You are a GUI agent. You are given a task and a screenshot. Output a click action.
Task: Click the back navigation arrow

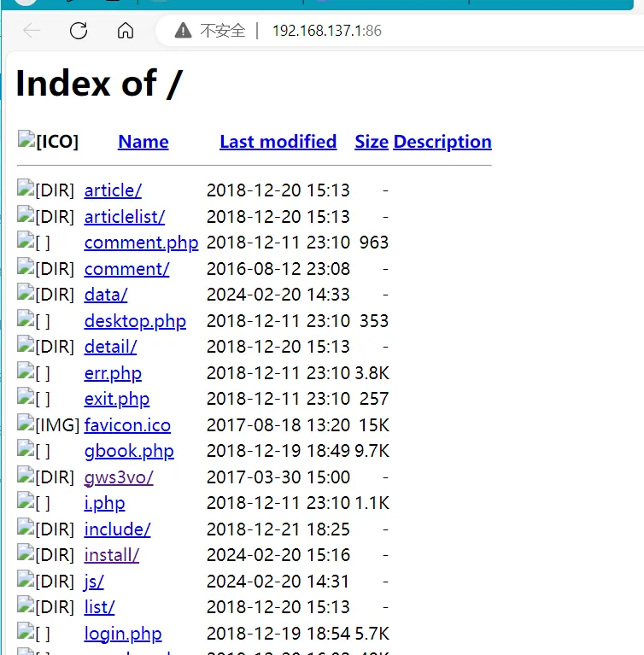[x=32, y=31]
